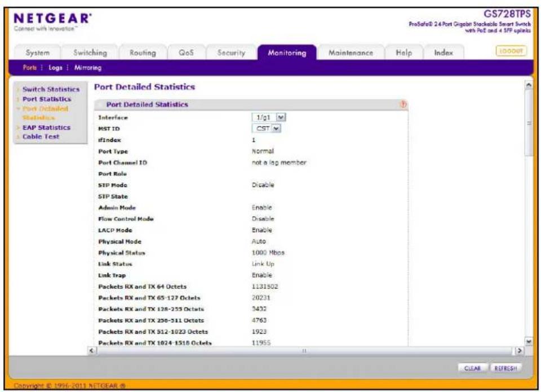This screenshot has height=392, width=541.
Task: Click the 'Admin Mode' label
Action: (117, 208)
